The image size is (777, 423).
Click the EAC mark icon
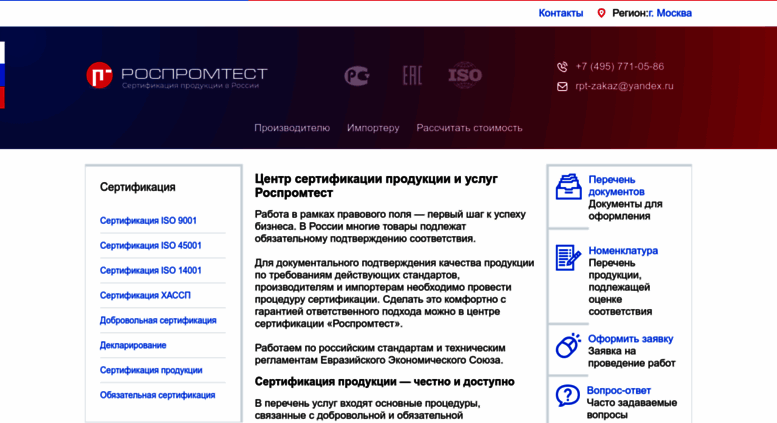412,76
